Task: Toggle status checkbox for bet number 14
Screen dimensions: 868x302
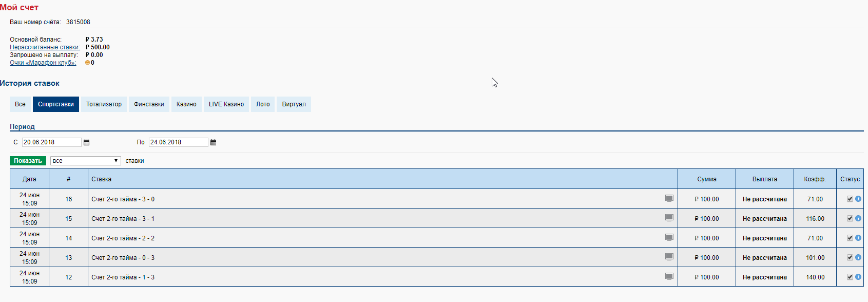Action: 850,238
